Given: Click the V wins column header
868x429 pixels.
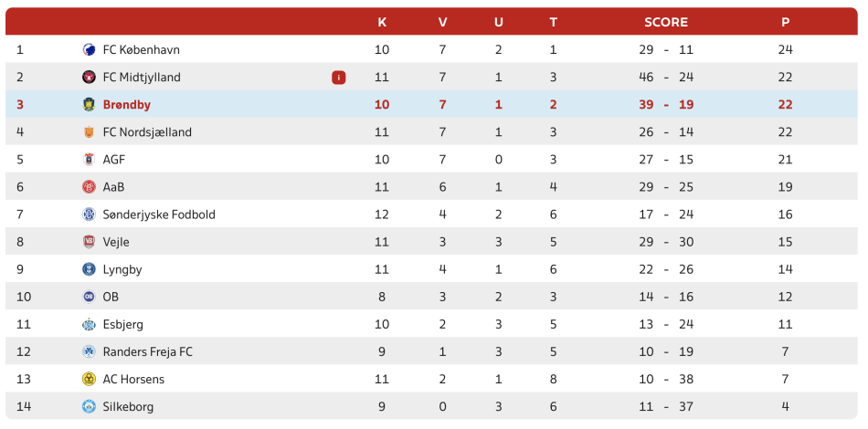Looking at the screenshot, I should (x=442, y=22).
